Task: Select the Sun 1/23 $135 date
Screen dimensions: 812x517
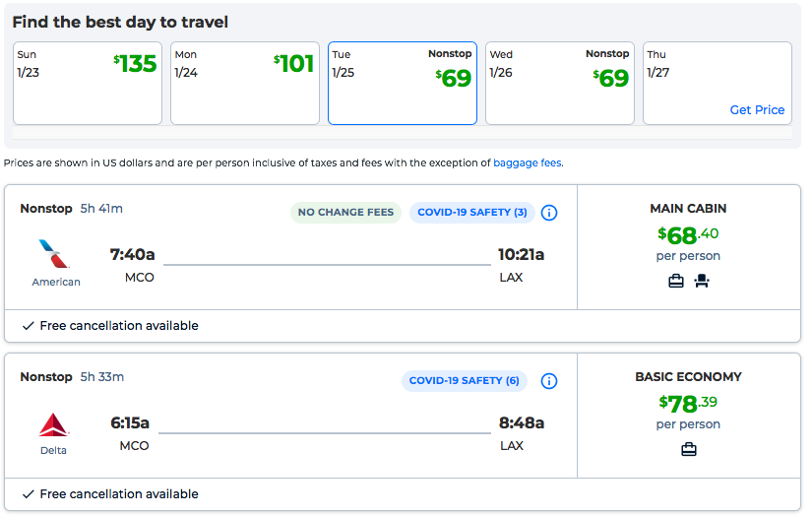Action: (x=88, y=84)
